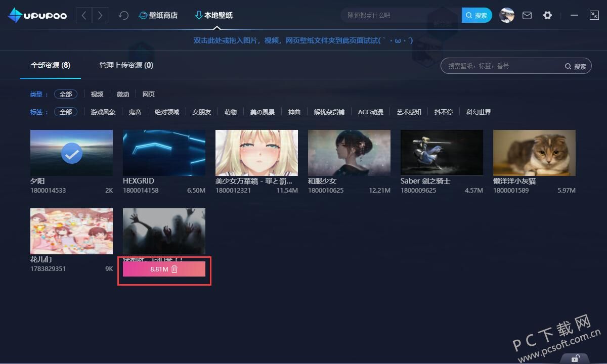Open the 壁纸商店 tab
The width and height of the screenshot is (607, 364).
pyautogui.click(x=158, y=16)
